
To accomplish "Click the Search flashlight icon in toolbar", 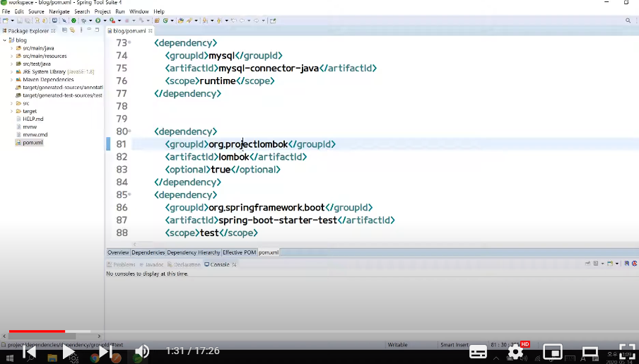I will point(189,20).
